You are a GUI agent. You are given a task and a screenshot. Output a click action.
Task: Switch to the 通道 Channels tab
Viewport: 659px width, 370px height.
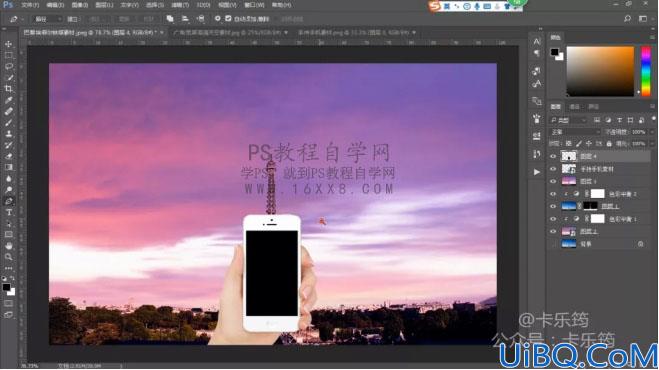point(575,107)
